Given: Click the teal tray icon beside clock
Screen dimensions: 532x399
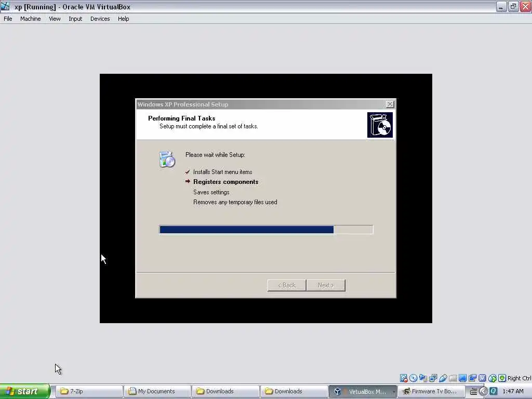Looking at the screenshot, I should [x=494, y=392].
